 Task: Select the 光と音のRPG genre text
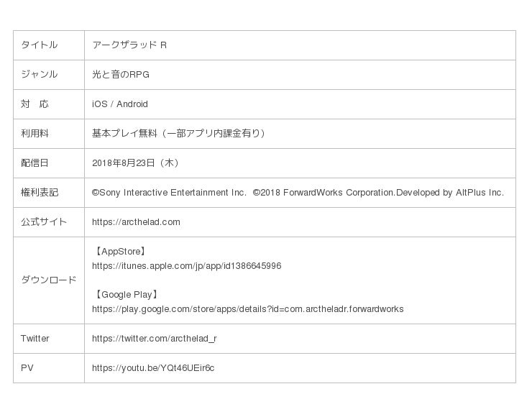coord(121,75)
